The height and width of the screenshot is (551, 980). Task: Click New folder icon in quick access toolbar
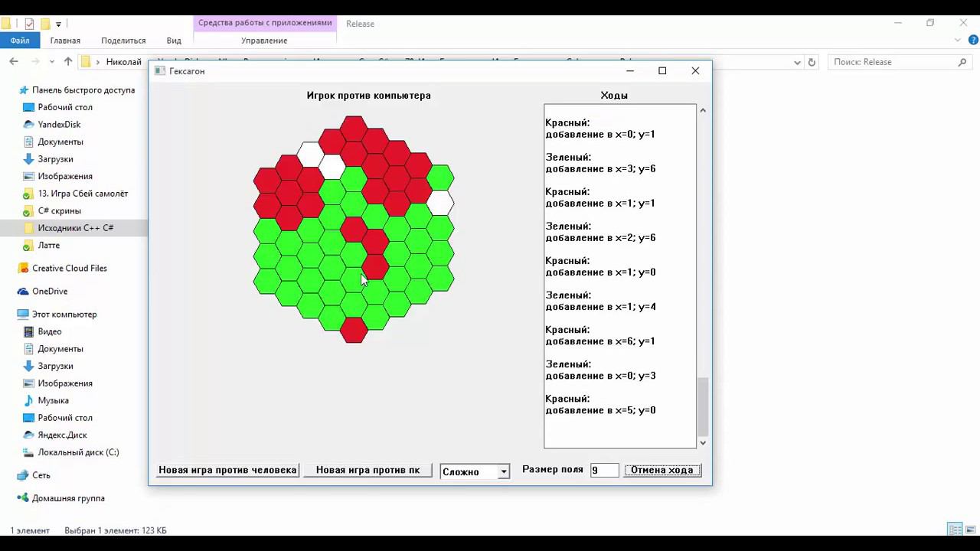pos(45,24)
